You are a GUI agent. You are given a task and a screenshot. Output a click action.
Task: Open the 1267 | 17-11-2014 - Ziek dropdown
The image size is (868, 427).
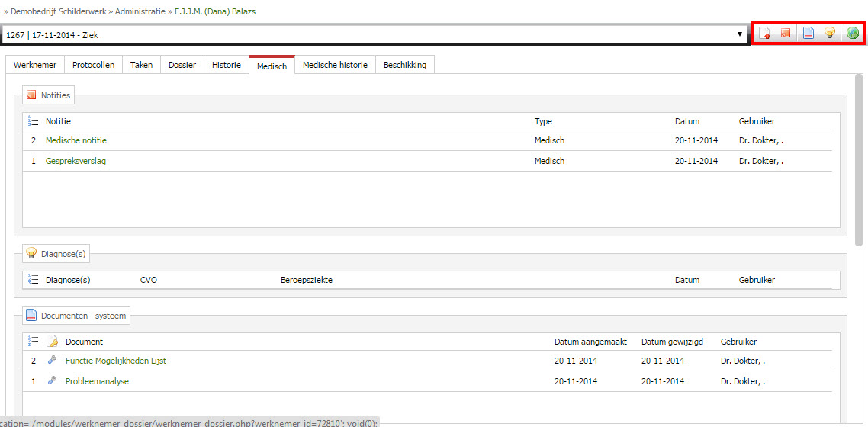(x=375, y=35)
